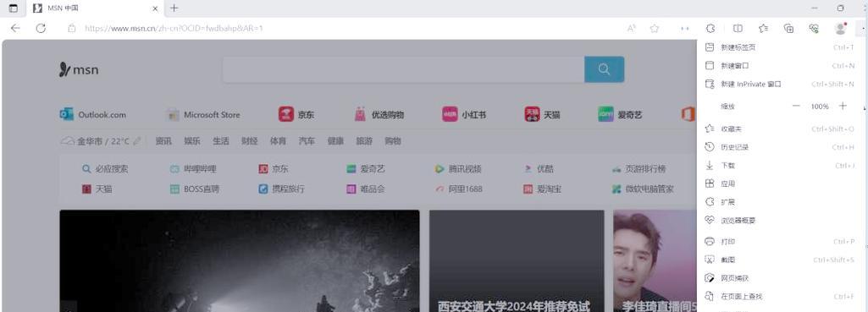Open 下载 from the menu

click(x=780, y=166)
